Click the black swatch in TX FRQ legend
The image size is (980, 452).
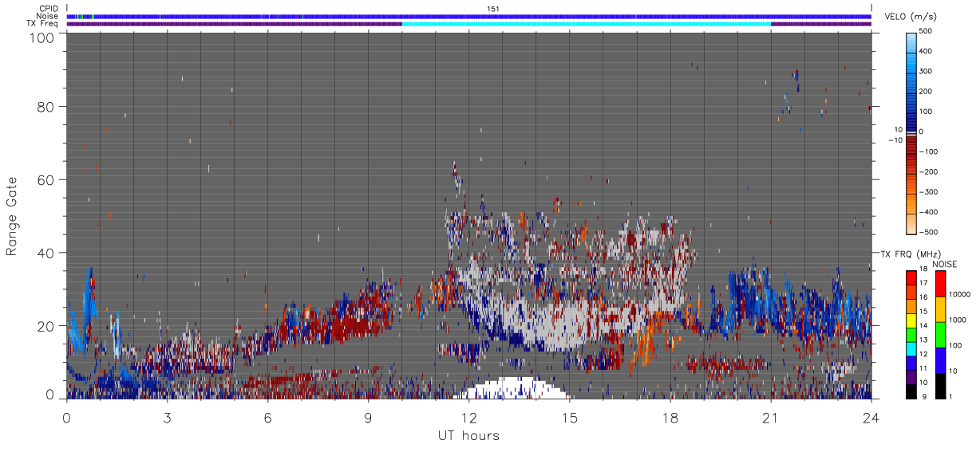click(911, 391)
